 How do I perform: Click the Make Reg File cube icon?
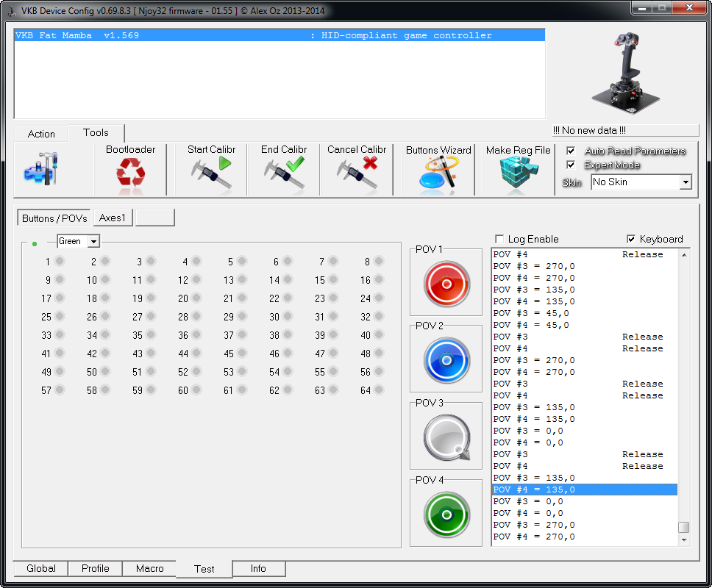pos(518,173)
